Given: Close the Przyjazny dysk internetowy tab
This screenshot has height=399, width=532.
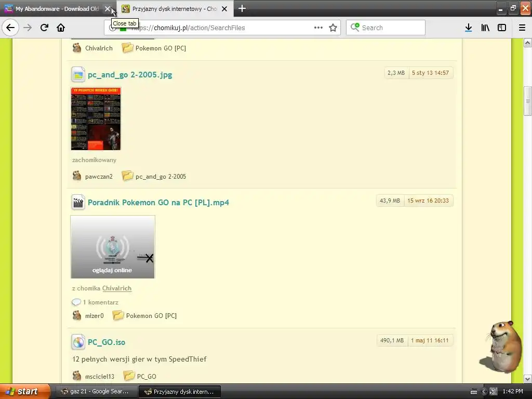Looking at the screenshot, I should tap(224, 9).
